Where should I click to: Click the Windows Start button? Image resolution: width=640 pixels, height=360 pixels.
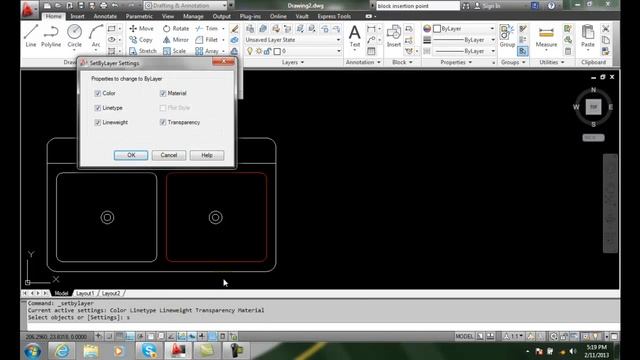(x=33, y=351)
